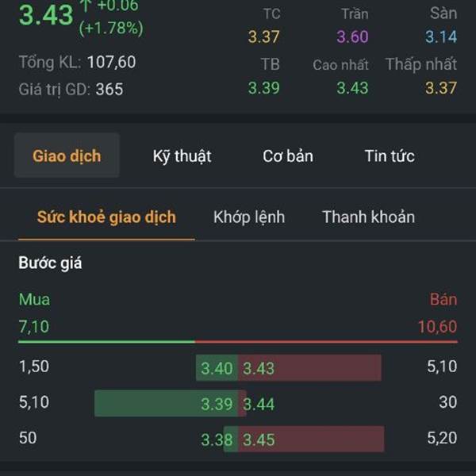This screenshot has height=476, width=476.
Task: Switch to the Kỹ thuật tab
Action: click(x=182, y=156)
